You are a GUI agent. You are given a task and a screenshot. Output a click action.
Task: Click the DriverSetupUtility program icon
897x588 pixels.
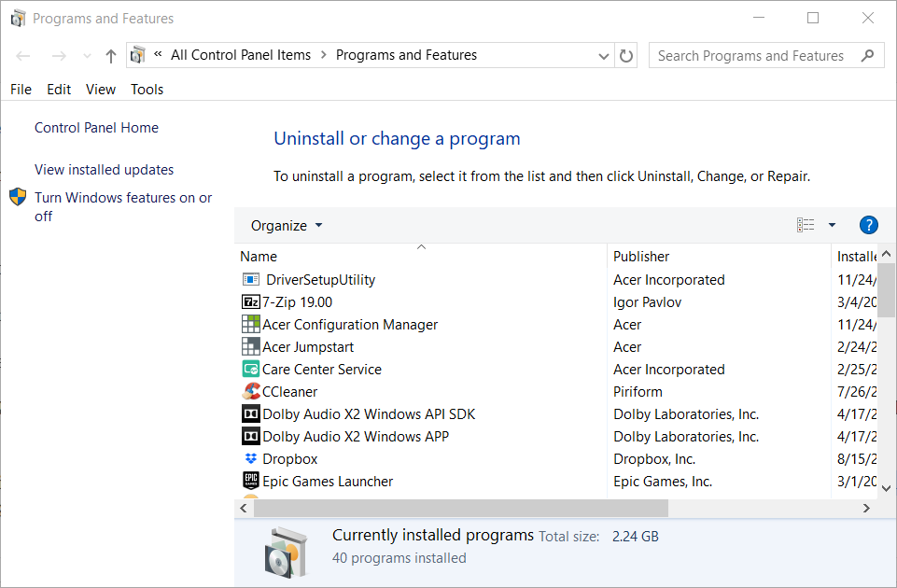click(250, 279)
